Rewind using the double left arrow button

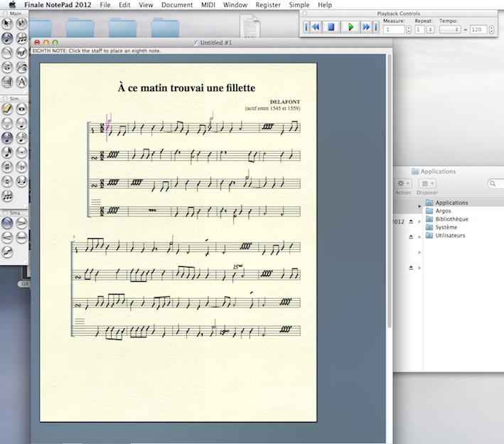314,27
